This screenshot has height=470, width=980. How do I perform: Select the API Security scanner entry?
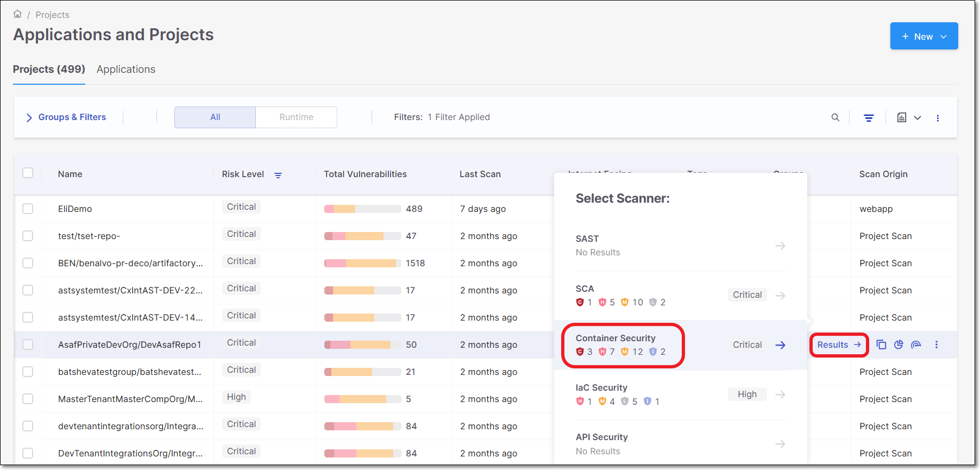681,444
